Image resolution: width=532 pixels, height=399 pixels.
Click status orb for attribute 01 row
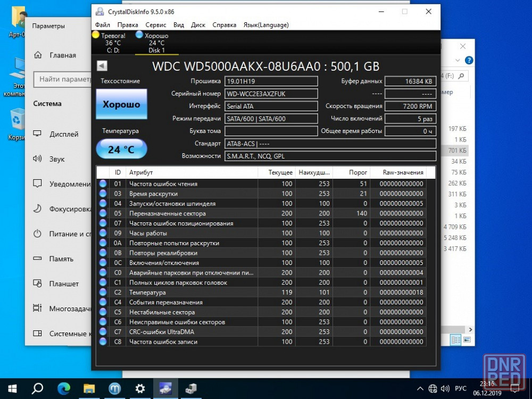point(103,184)
